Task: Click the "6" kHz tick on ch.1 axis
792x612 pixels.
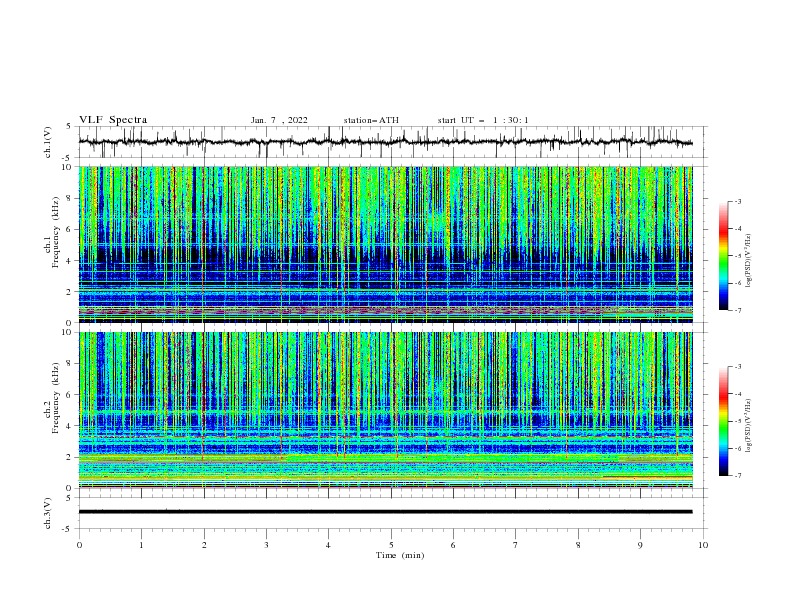Action: (x=70, y=229)
